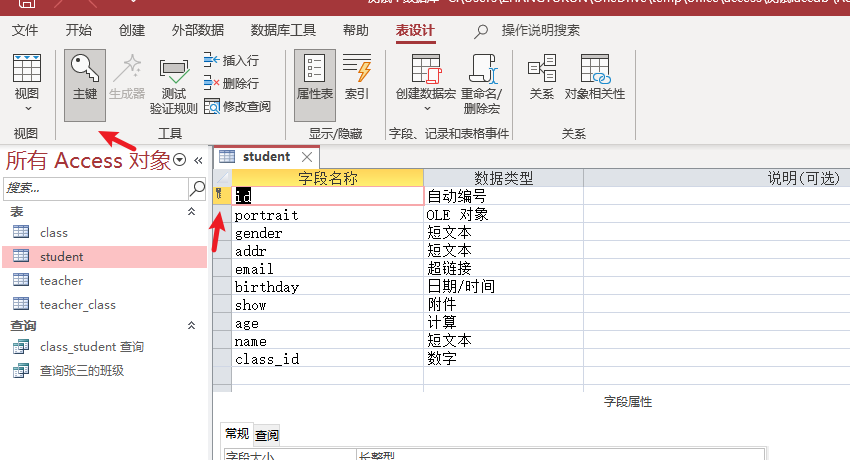
Task: Click the 字段名称 column header
Action: (x=327, y=178)
